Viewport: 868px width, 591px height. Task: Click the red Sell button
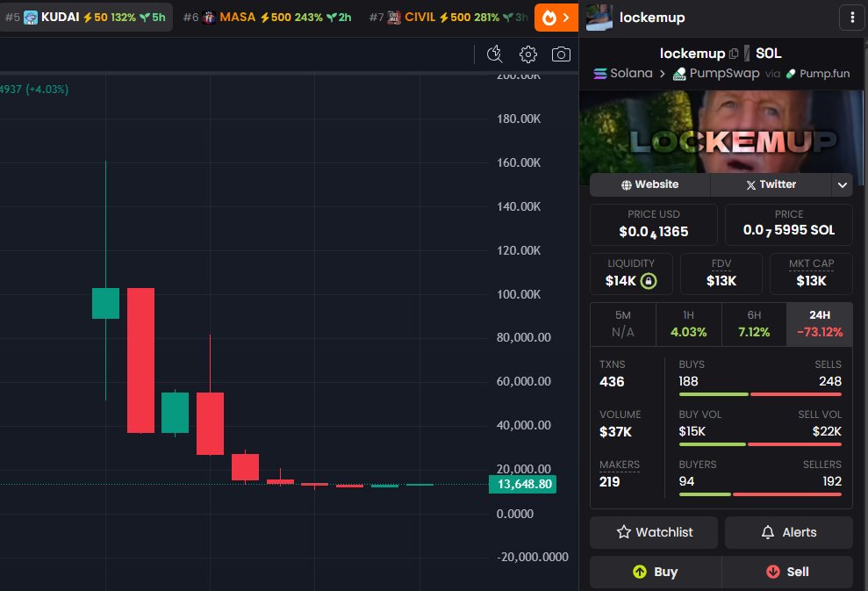pos(787,572)
